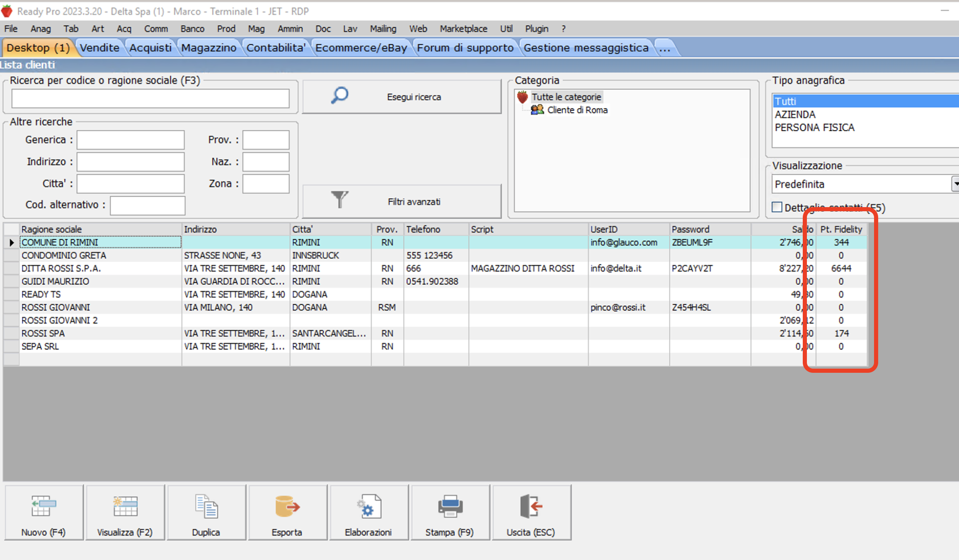
Task: Click the funnel icon on Filtri avanzati
Action: coord(339,199)
